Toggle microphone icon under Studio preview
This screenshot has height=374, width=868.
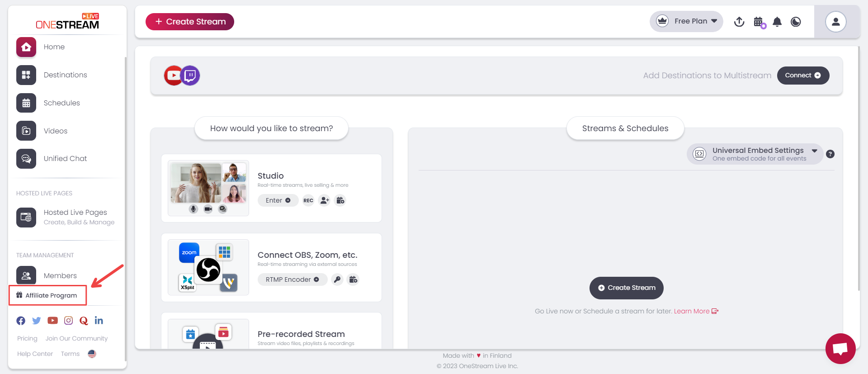click(x=193, y=209)
